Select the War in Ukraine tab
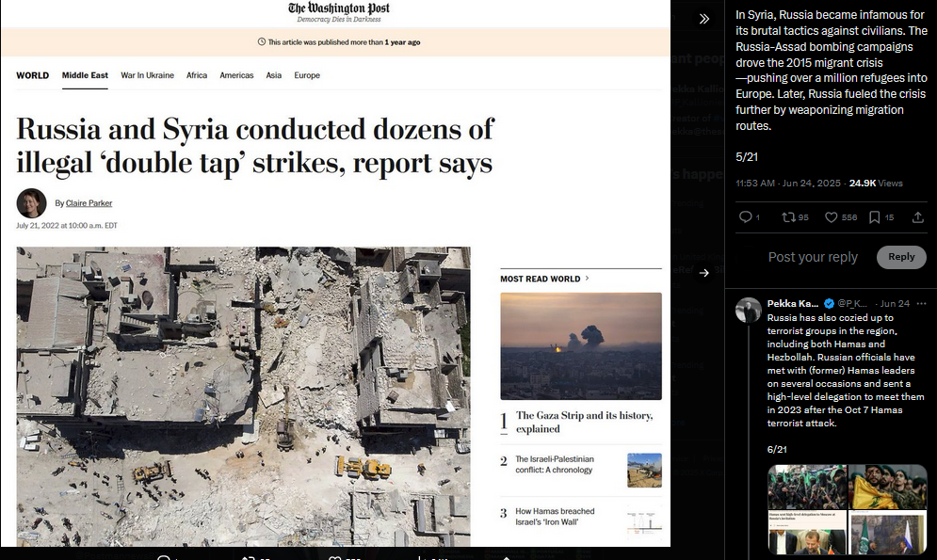The width and height of the screenshot is (937, 560). click(x=147, y=75)
